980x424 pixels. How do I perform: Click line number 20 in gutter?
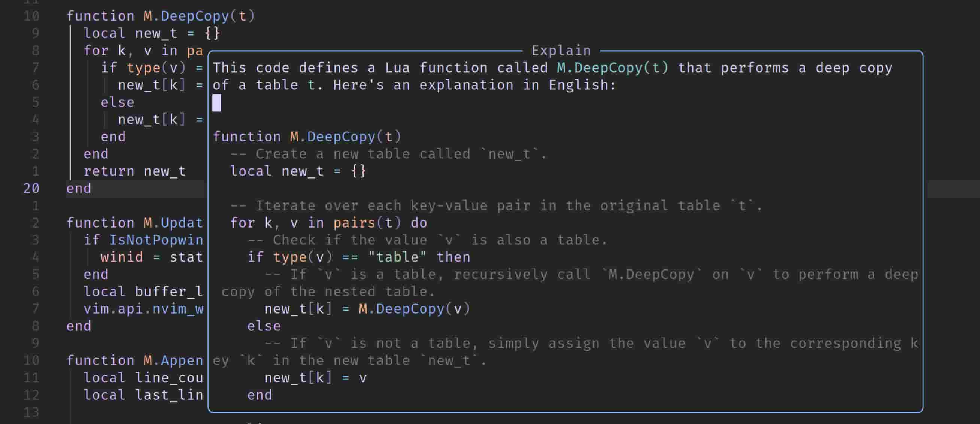click(31, 188)
